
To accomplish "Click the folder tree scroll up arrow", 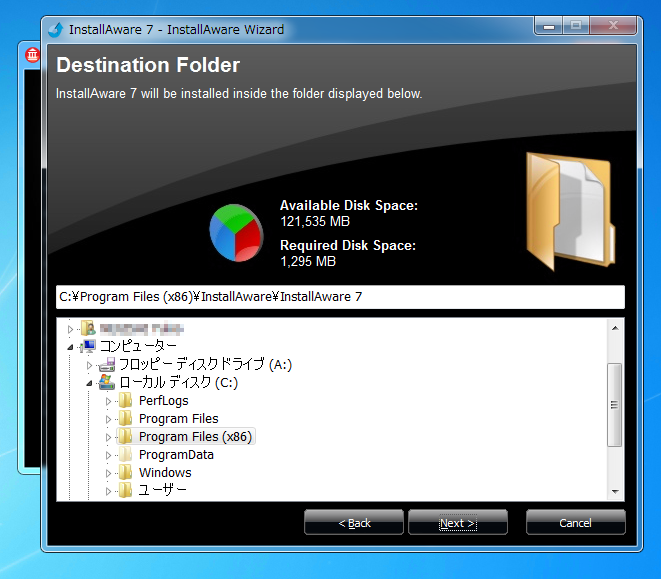I will coord(615,328).
